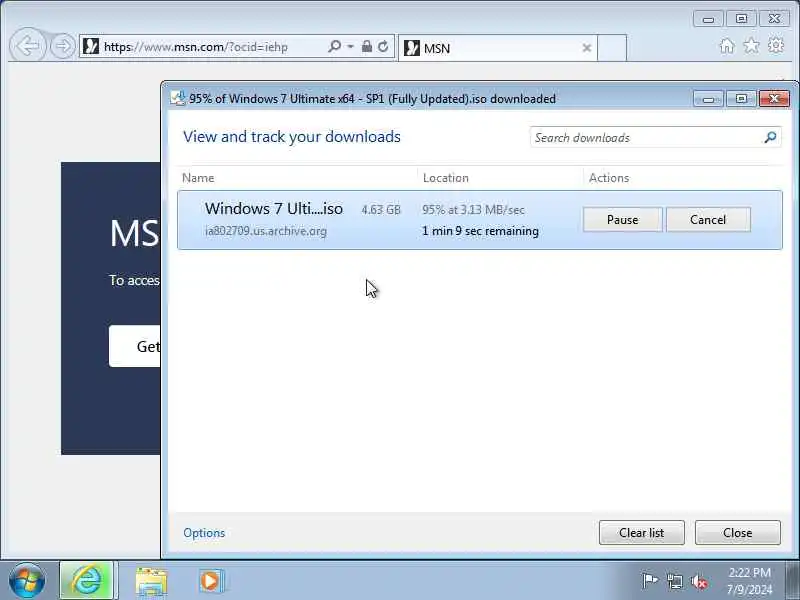Click the MSN site icon in address bar
Image resolution: width=800 pixels, height=600 pixels.
91,46
